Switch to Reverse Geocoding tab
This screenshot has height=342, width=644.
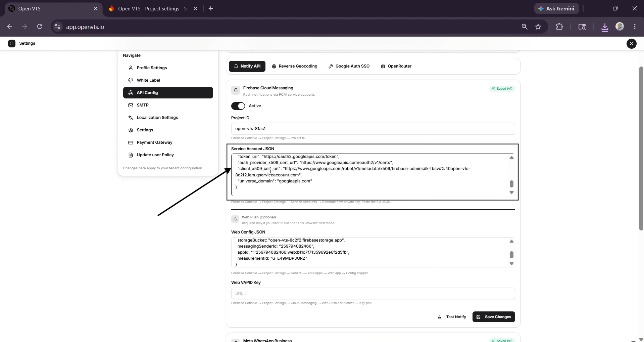[x=294, y=66]
